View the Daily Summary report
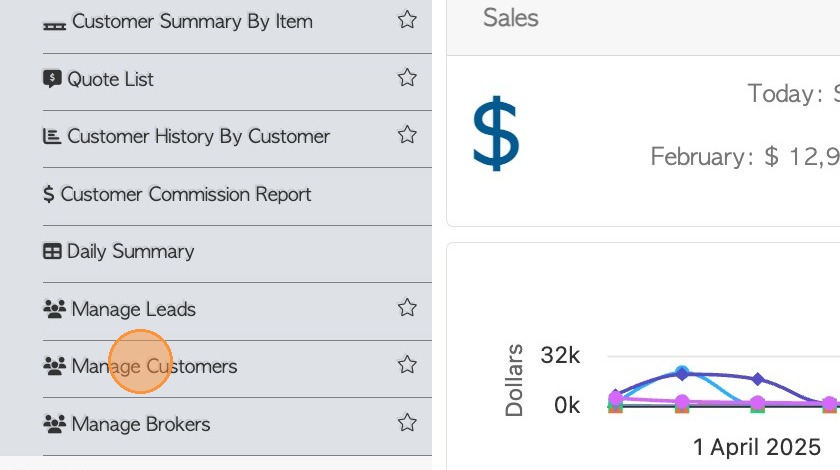 [x=130, y=251]
